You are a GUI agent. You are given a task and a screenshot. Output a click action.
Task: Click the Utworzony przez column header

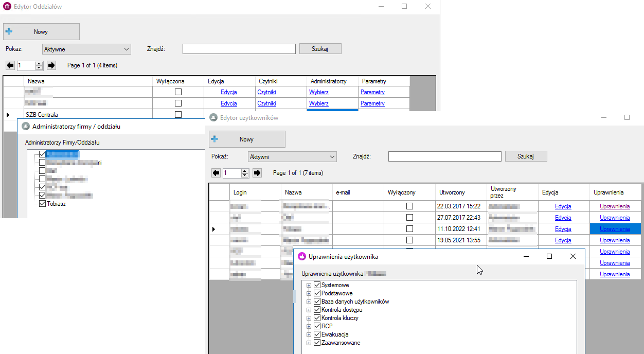512,192
